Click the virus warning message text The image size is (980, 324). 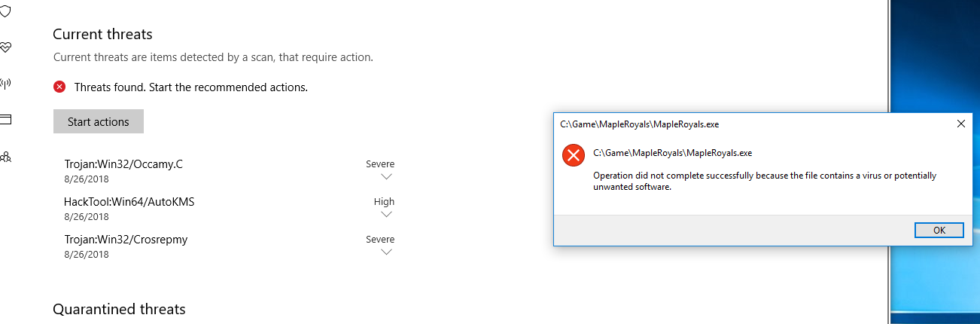tap(764, 181)
